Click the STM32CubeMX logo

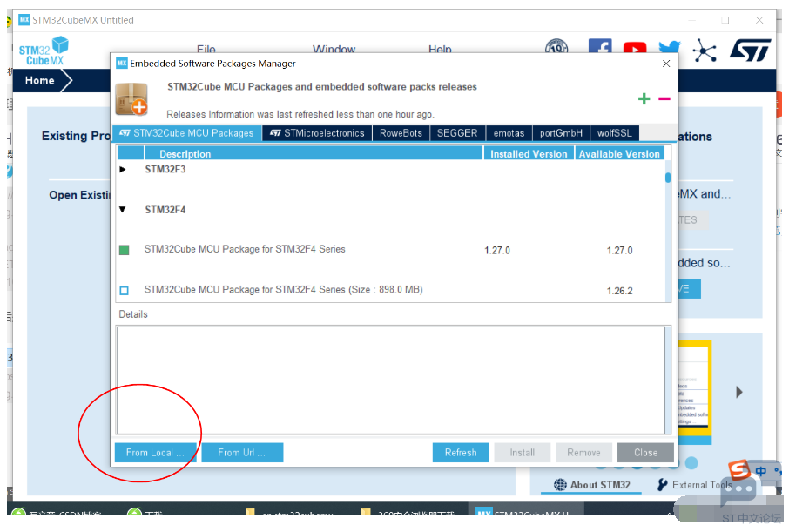coord(44,51)
